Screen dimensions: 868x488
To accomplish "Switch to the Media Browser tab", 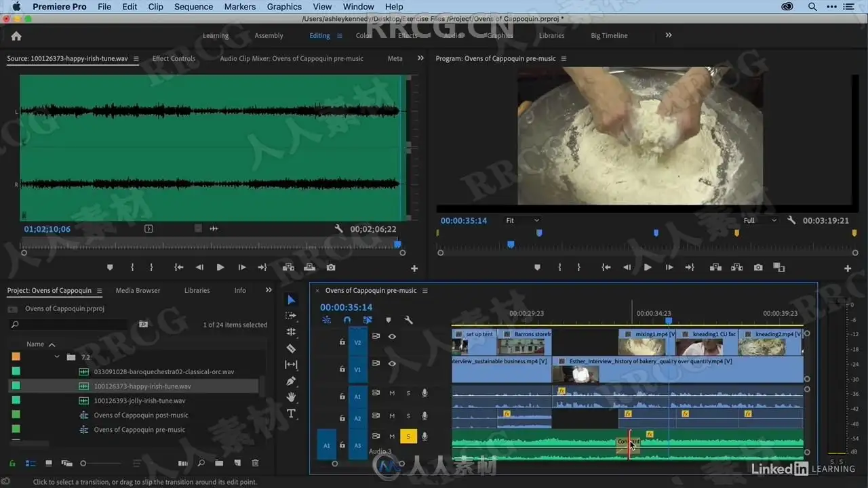I will pos(138,290).
